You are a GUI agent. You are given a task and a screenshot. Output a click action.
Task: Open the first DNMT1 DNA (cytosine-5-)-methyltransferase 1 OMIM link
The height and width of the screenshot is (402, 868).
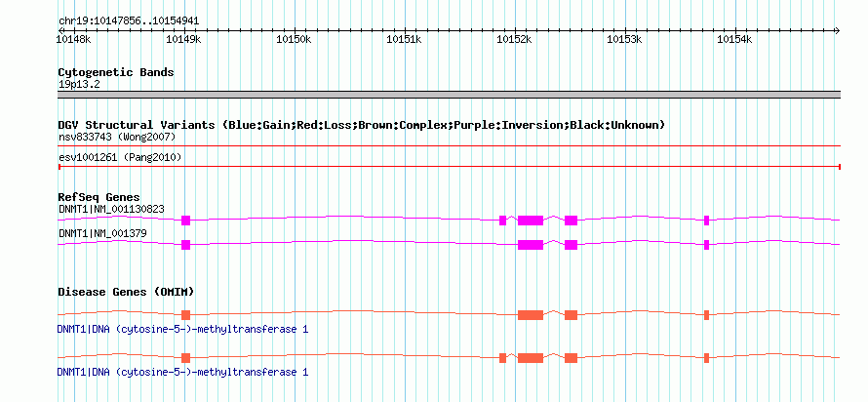[x=182, y=330]
